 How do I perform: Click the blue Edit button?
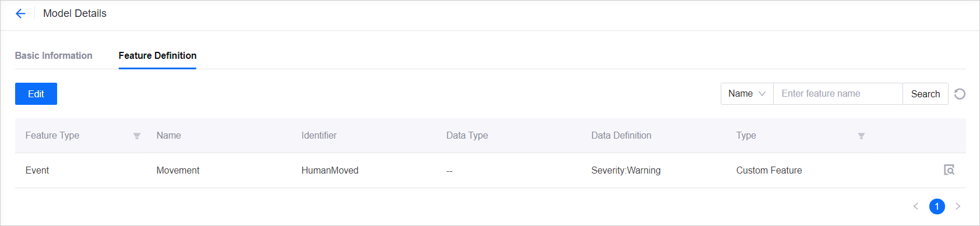point(36,94)
